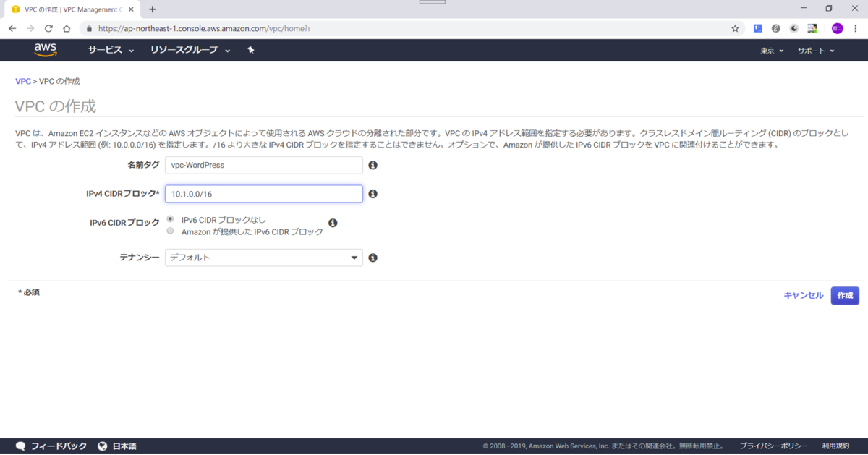Click the AWS home logo
This screenshot has width=868, height=455.
pos(45,49)
